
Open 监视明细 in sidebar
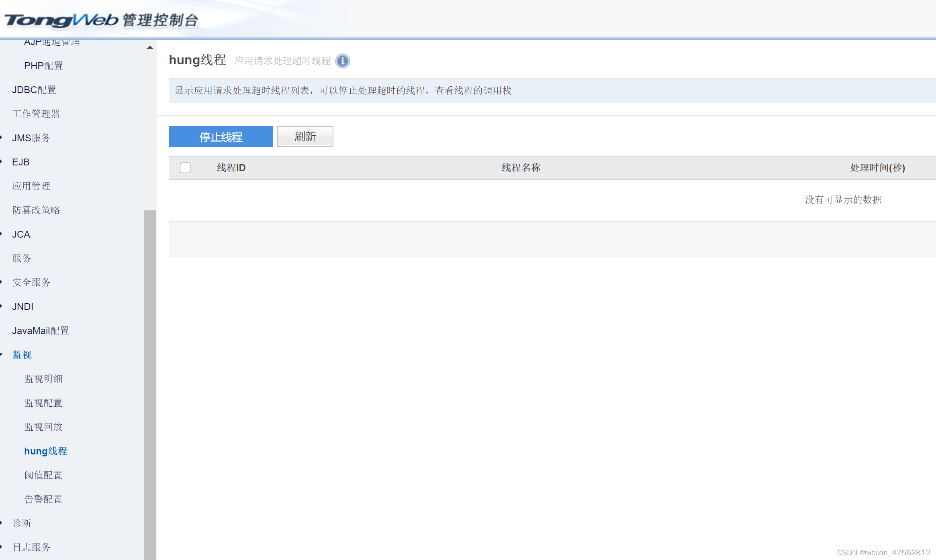point(43,379)
